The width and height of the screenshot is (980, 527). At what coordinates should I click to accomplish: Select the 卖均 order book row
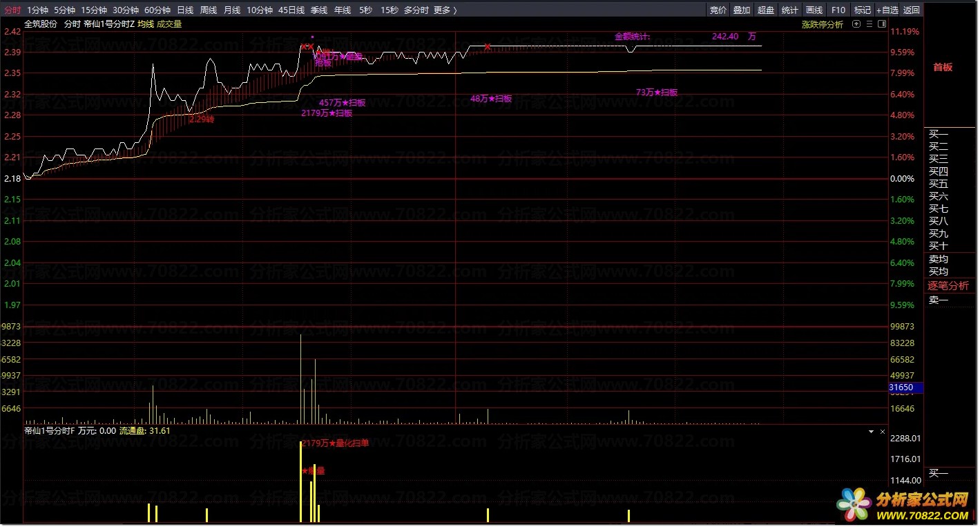pyautogui.click(x=939, y=259)
